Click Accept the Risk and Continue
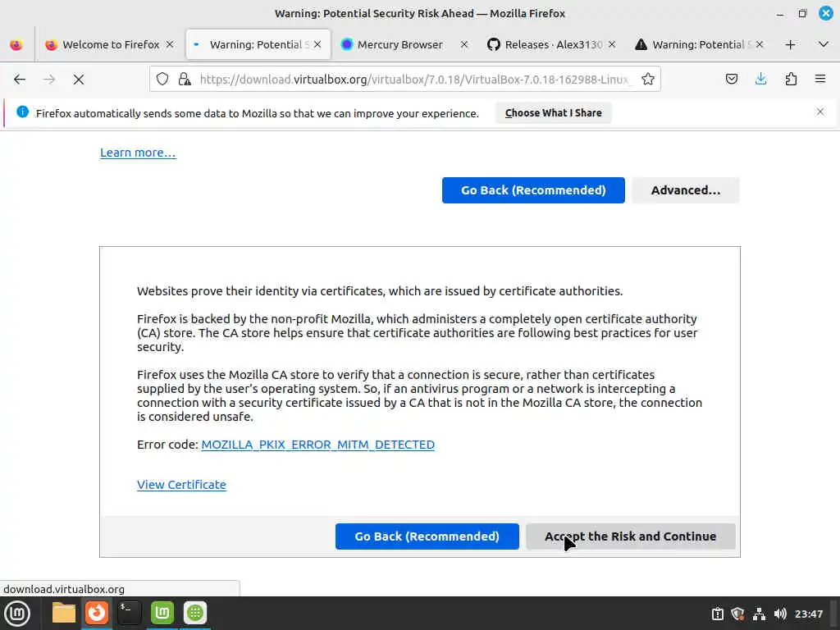840x630 pixels. [631, 536]
